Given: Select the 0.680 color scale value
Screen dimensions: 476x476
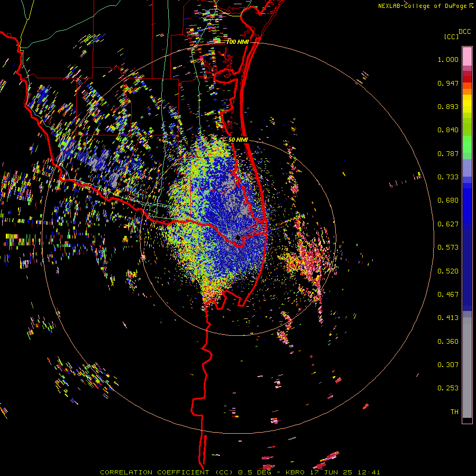Looking at the screenshot, I should [x=448, y=200].
